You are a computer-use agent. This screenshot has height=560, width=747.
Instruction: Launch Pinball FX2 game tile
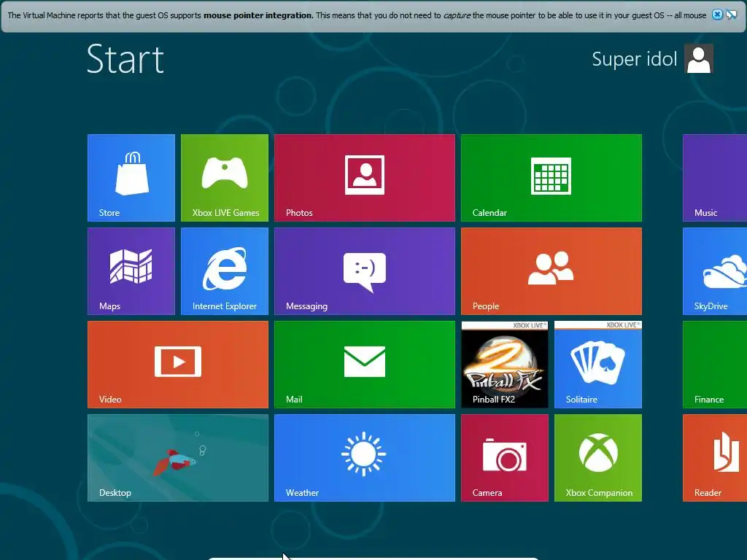pyautogui.click(x=505, y=365)
